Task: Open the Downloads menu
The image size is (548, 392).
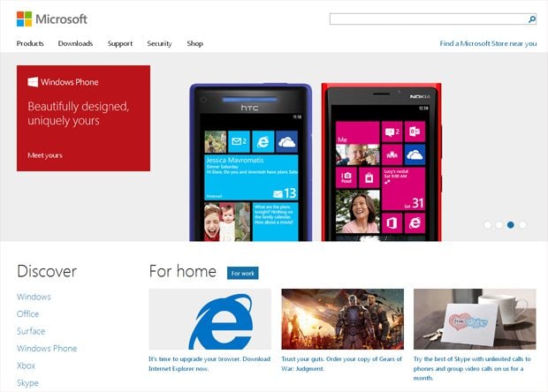Action: [75, 43]
